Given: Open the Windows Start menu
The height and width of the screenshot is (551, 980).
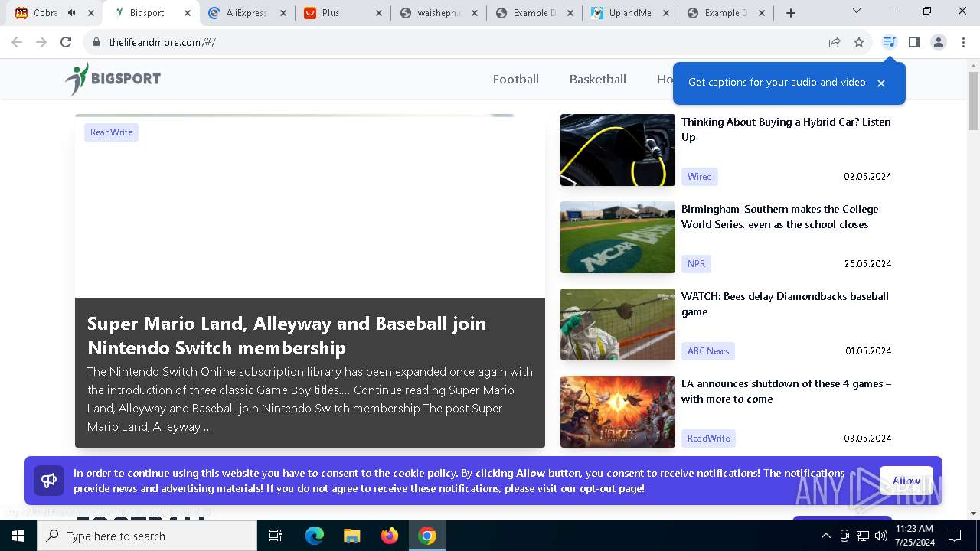Looking at the screenshot, I should (18, 536).
